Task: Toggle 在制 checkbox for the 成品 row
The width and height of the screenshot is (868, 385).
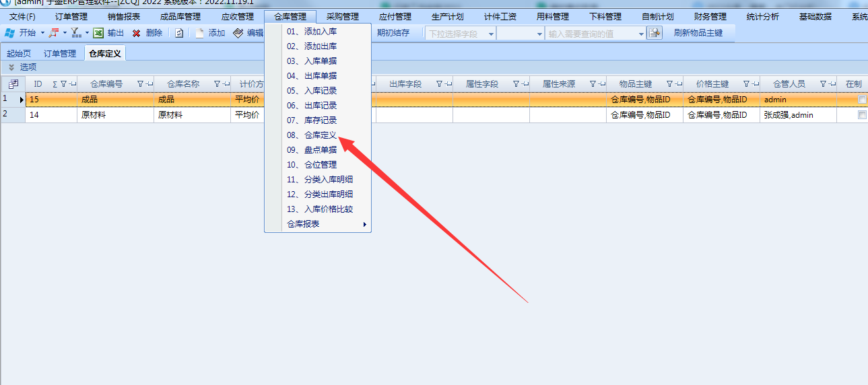Action: [862, 100]
